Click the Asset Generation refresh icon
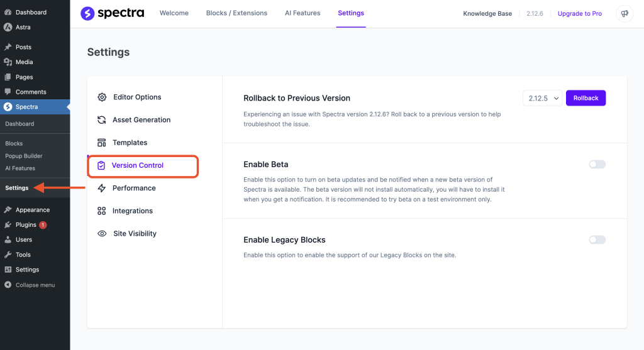This screenshot has height=350, width=644. [x=101, y=120]
